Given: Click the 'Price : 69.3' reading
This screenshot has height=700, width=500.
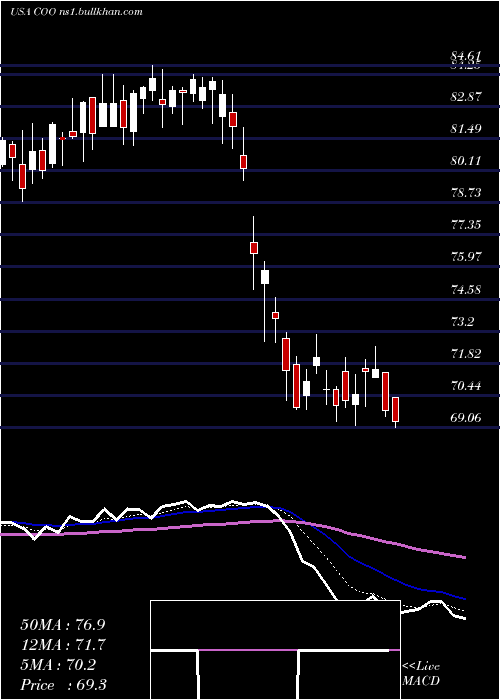Looking at the screenshot, I should pyautogui.click(x=63, y=685).
